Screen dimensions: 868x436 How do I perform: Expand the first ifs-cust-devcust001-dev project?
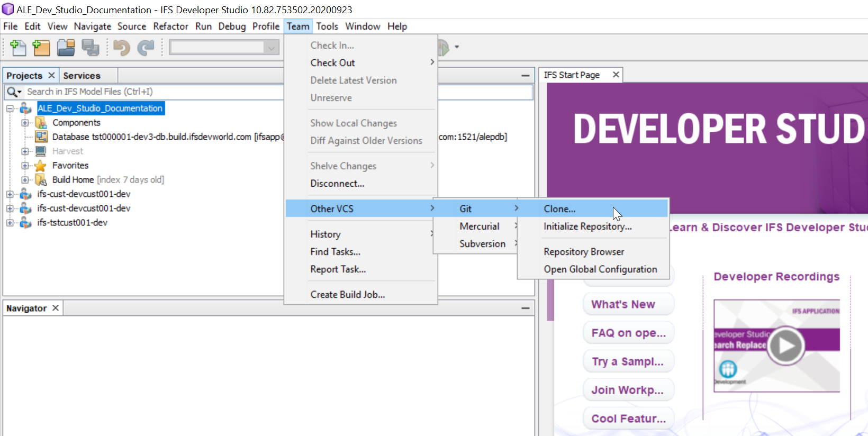10,194
